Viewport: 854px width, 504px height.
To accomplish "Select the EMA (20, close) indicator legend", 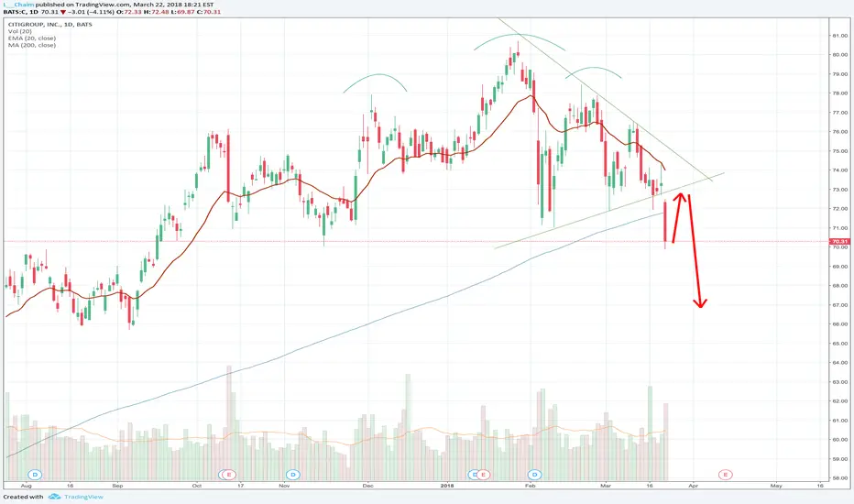I will [31, 38].
